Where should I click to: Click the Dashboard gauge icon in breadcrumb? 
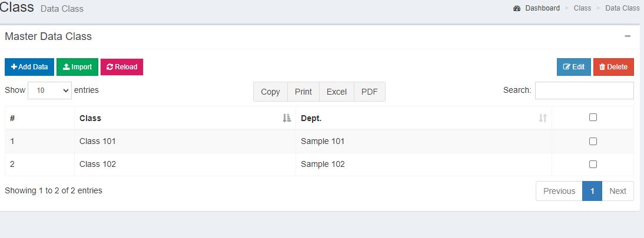(x=517, y=8)
